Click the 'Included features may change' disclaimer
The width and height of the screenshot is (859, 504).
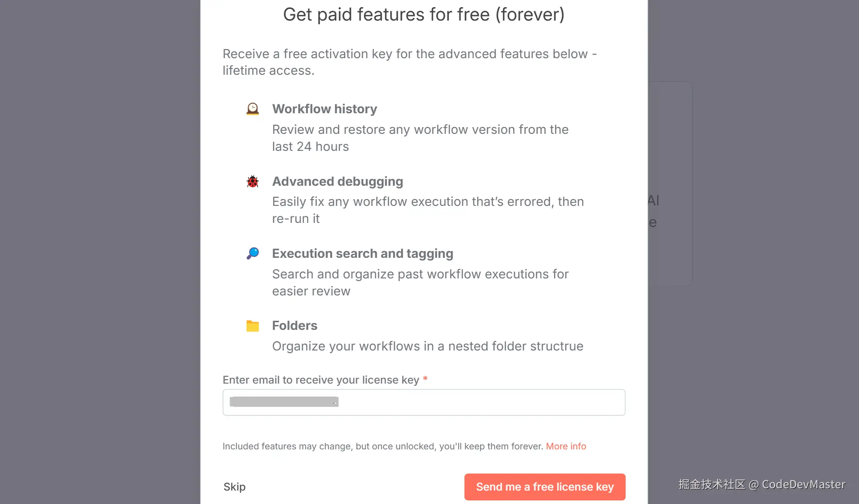pos(383,446)
